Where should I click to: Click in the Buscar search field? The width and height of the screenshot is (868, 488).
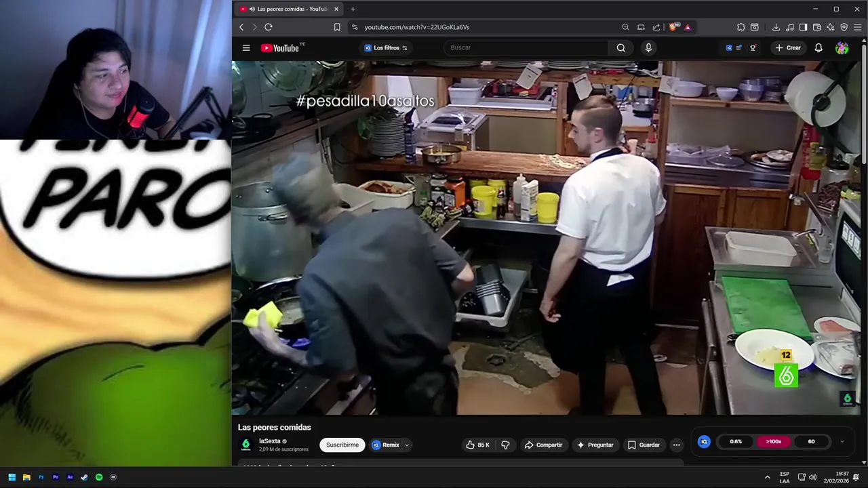coord(526,47)
